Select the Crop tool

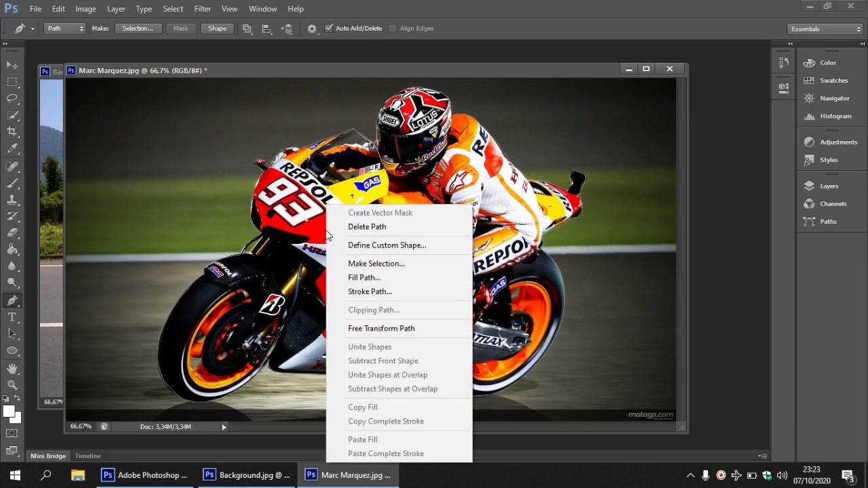tap(12, 131)
